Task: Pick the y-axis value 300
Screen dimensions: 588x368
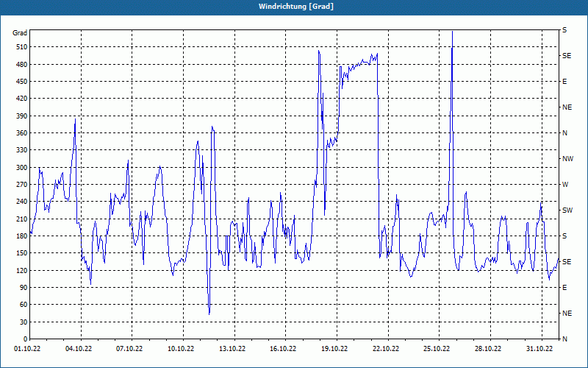Action: coord(22,168)
